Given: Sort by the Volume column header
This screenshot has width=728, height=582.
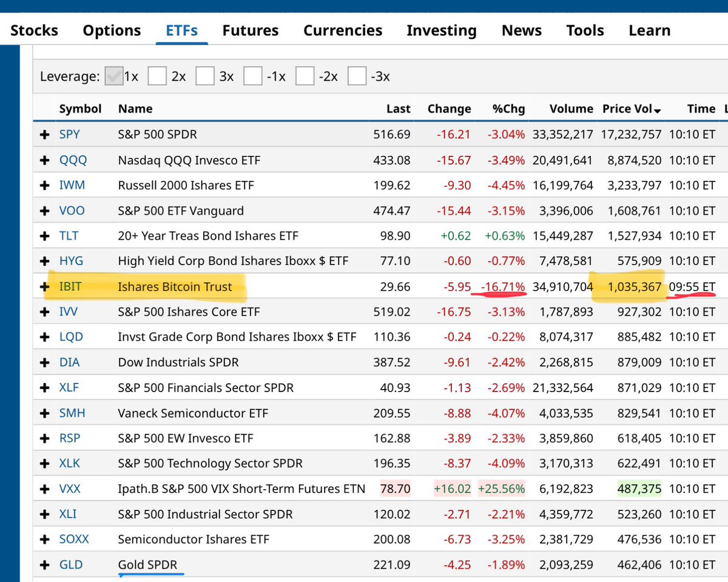Looking at the screenshot, I should [x=571, y=109].
